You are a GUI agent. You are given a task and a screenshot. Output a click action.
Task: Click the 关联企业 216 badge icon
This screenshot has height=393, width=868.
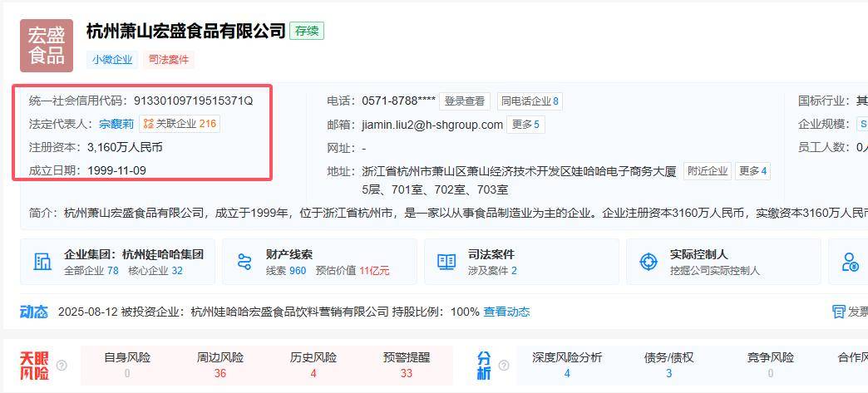pos(149,124)
